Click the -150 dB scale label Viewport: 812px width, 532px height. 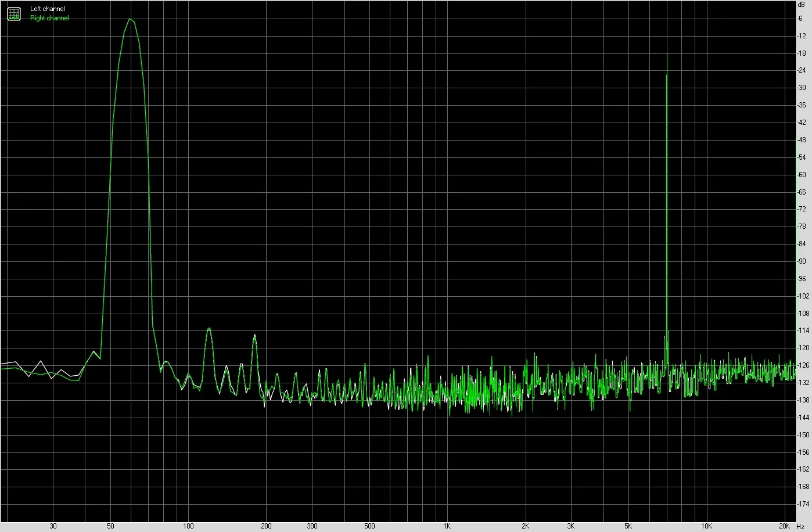803,435
